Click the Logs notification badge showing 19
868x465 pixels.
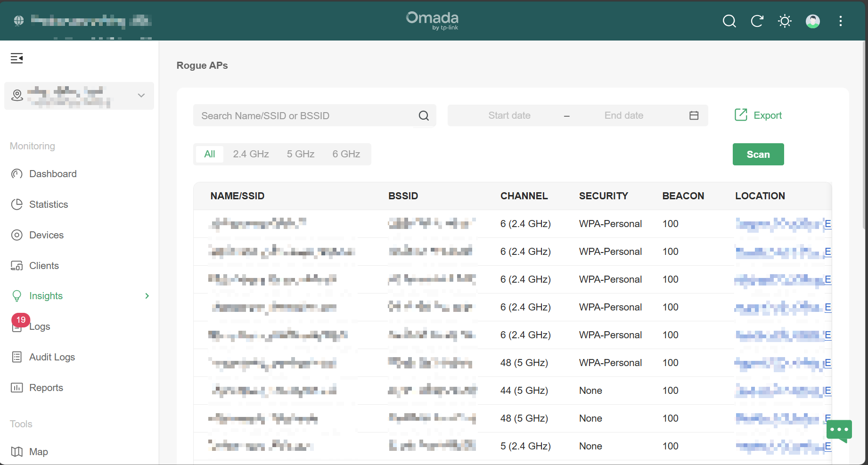(21, 320)
